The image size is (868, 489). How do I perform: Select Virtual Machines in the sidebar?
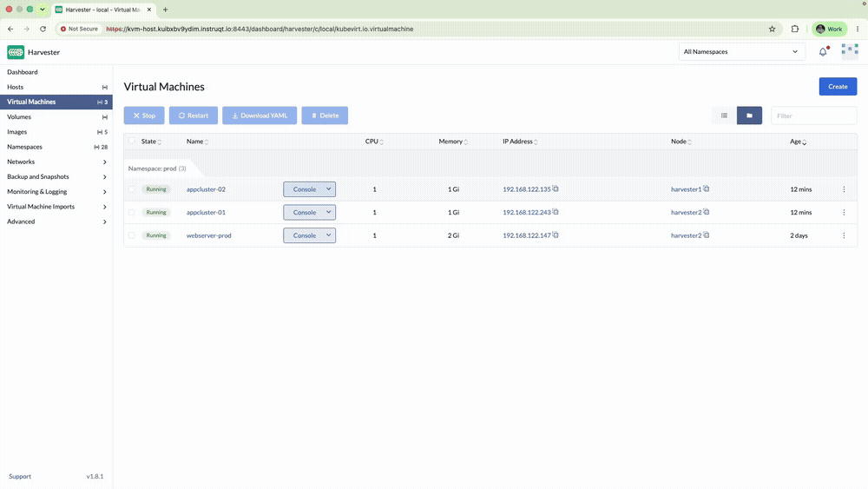(x=56, y=102)
